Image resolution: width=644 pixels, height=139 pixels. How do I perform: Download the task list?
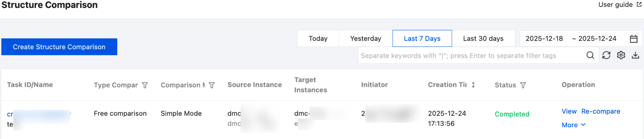tap(636, 55)
